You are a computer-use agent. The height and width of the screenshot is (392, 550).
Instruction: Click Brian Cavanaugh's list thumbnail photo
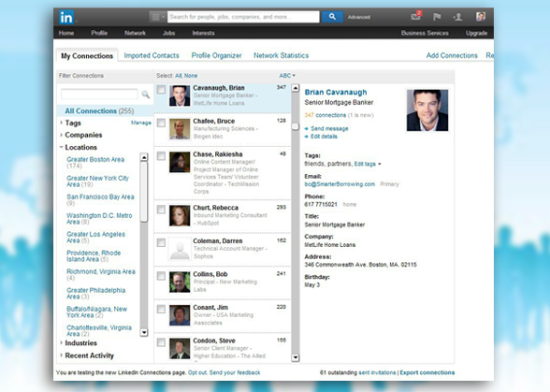coord(180,95)
